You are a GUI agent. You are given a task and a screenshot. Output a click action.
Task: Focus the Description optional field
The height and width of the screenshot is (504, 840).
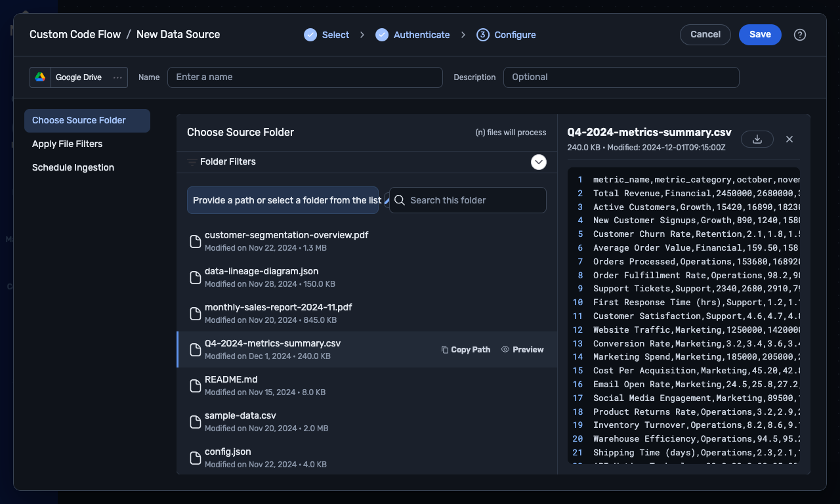tap(621, 77)
